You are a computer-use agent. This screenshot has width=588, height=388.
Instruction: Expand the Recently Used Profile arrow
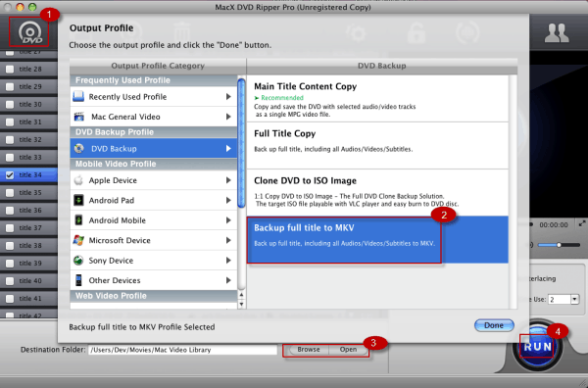228,97
